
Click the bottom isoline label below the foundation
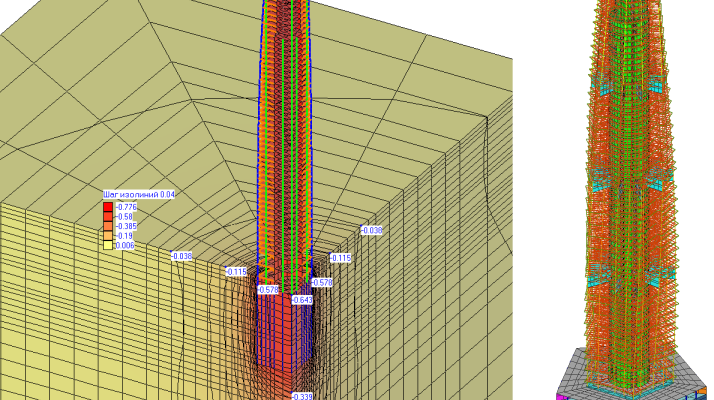click(x=302, y=396)
